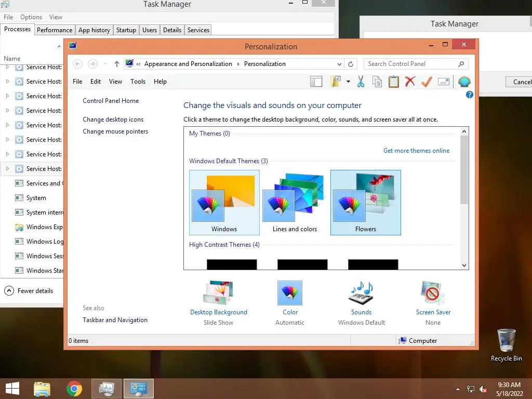Open Help via blue question mark icon
The image size is (532, 399).
coord(469,95)
